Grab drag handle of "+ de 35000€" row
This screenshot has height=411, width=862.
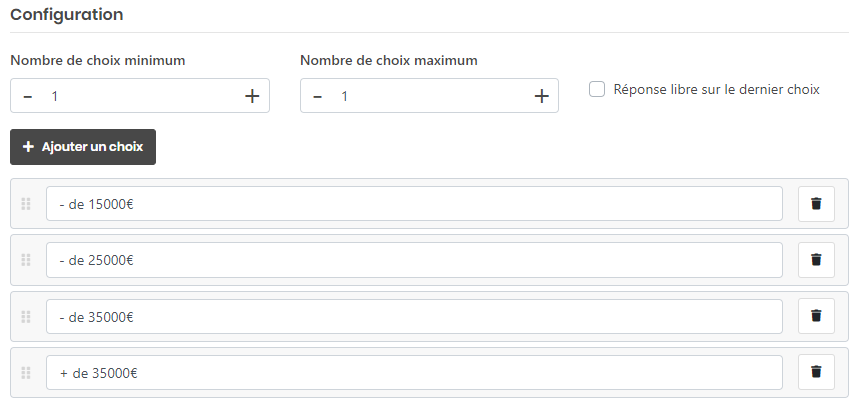(26, 373)
